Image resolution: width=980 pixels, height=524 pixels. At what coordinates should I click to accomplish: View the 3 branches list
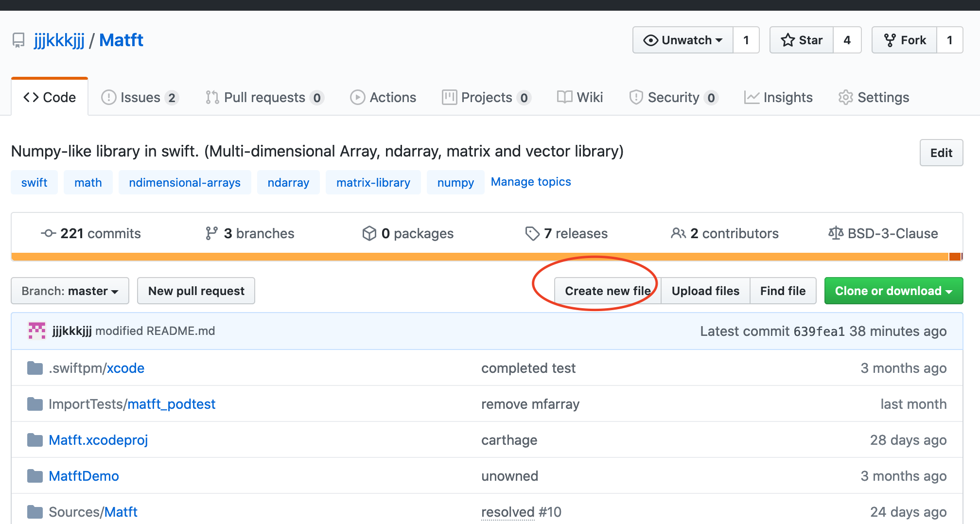pos(250,233)
